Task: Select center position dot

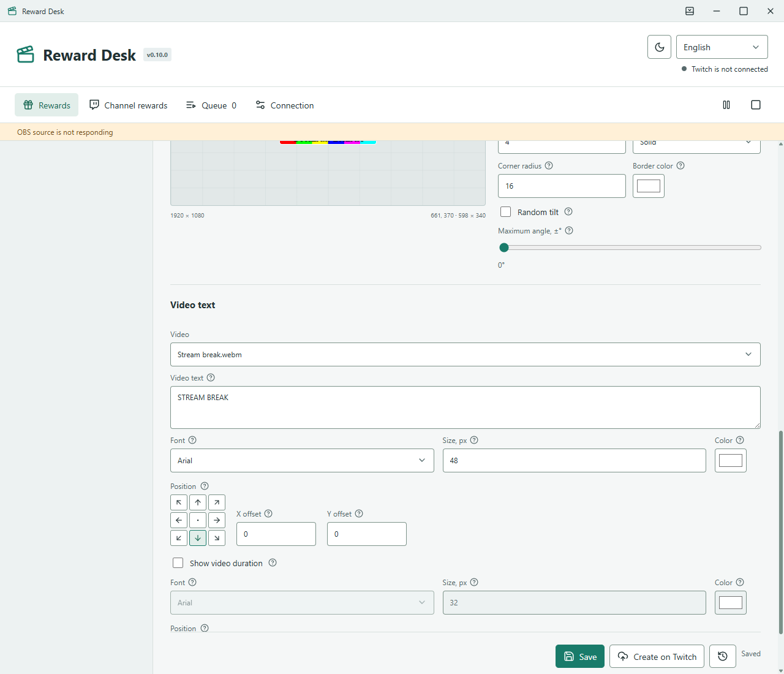Action: (198, 520)
